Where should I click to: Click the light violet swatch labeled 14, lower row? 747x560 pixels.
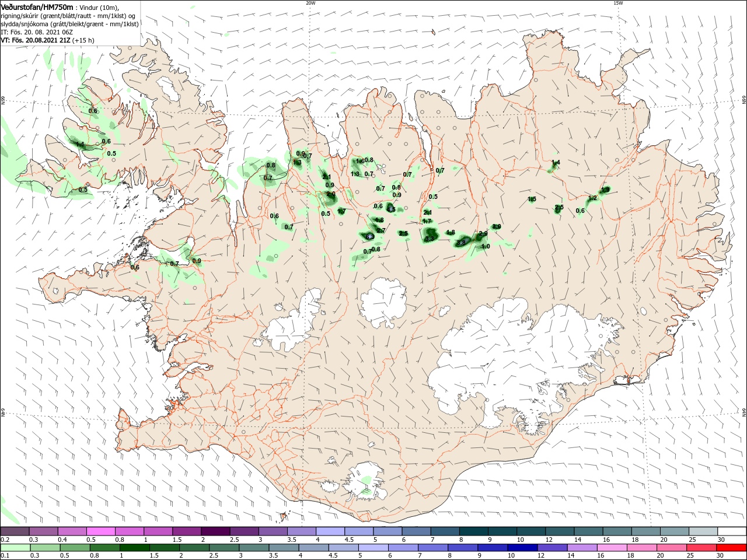coord(582,548)
